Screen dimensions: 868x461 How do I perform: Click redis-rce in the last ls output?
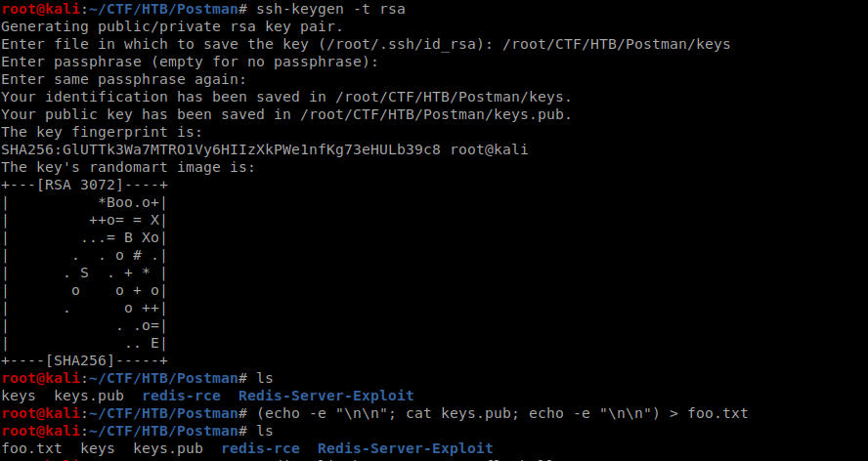260,448
